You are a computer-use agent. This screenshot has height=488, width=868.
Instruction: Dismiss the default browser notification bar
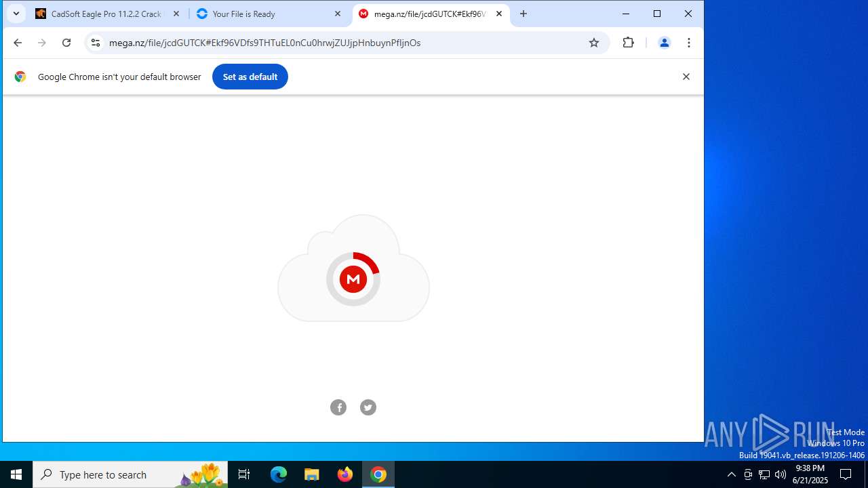pyautogui.click(x=686, y=77)
